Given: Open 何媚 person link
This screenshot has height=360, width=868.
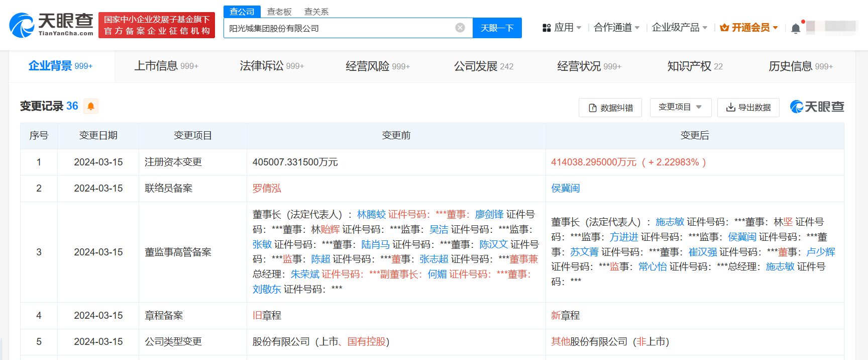Looking at the screenshot, I should pos(437,274).
